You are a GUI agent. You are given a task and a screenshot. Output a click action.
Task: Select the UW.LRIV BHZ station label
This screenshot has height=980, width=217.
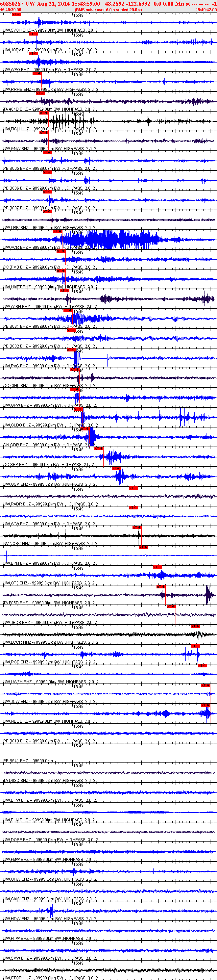[49, 228]
